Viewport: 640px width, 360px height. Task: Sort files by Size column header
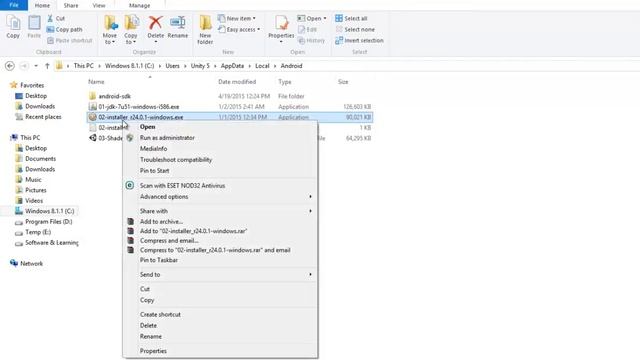click(343, 82)
